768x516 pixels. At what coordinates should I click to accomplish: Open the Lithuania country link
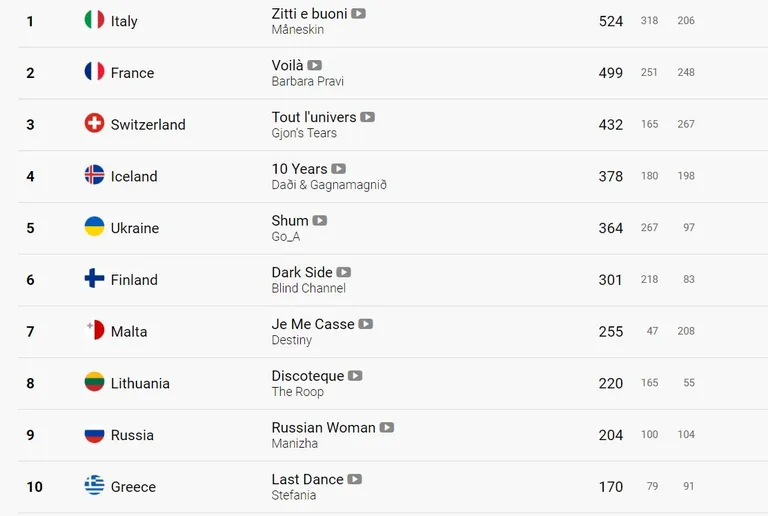pos(140,383)
